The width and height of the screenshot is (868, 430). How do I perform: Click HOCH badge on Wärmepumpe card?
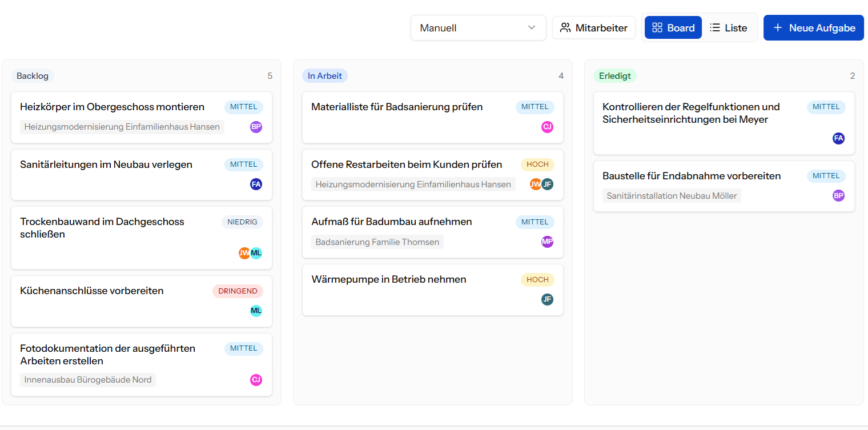pos(537,280)
